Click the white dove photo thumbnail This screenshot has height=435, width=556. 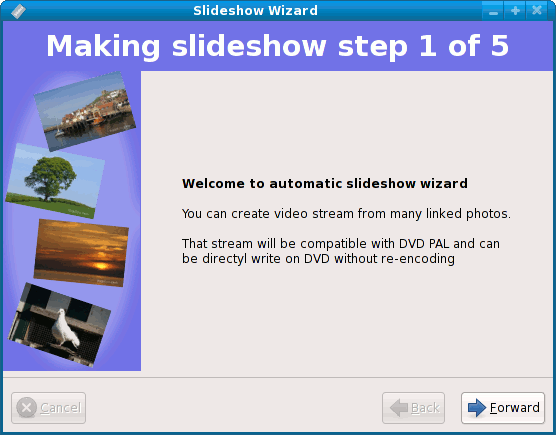coord(59,325)
